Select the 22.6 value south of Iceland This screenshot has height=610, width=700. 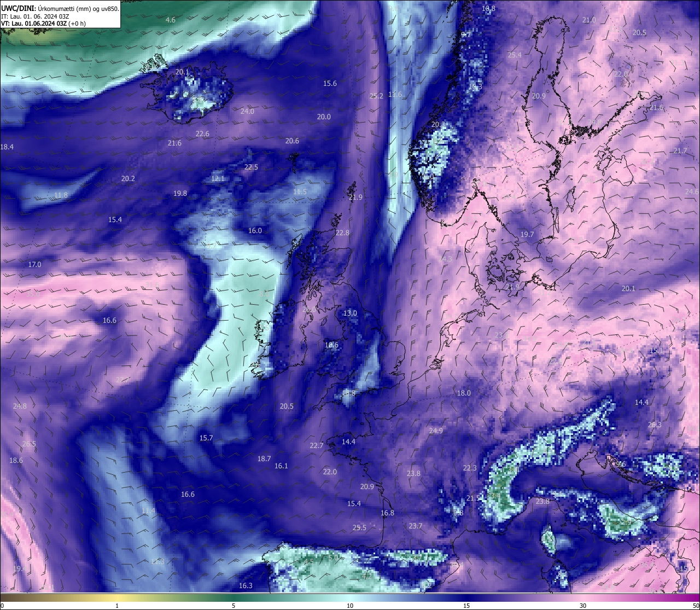tap(202, 133)
